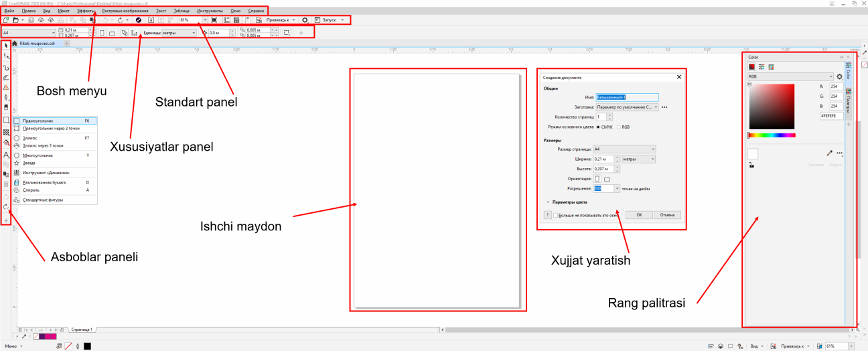
Task: Open the Правка menu
Action: 29,11
